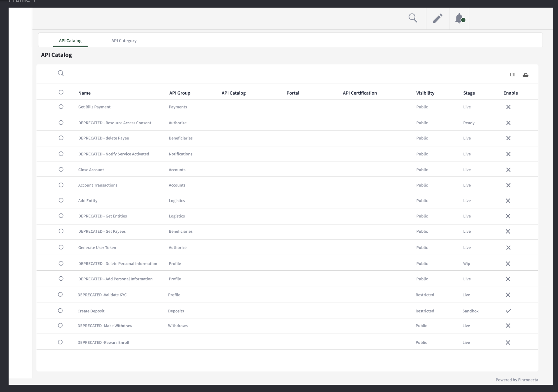558x392 pixels.
Task: Click 'DEPRECATED - Get Entities' name cell
Action: point(102,216)
